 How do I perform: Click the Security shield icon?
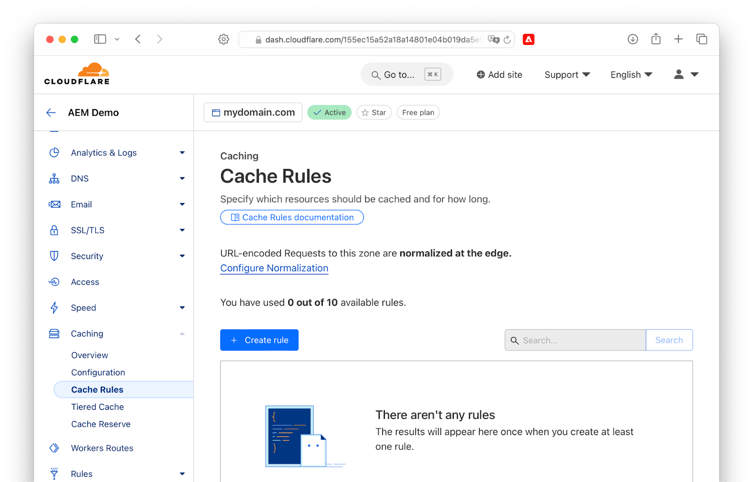(54, 256)
